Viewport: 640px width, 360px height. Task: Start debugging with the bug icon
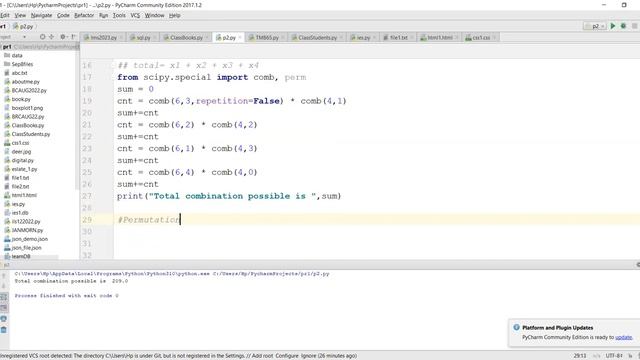tap(623, 26)
